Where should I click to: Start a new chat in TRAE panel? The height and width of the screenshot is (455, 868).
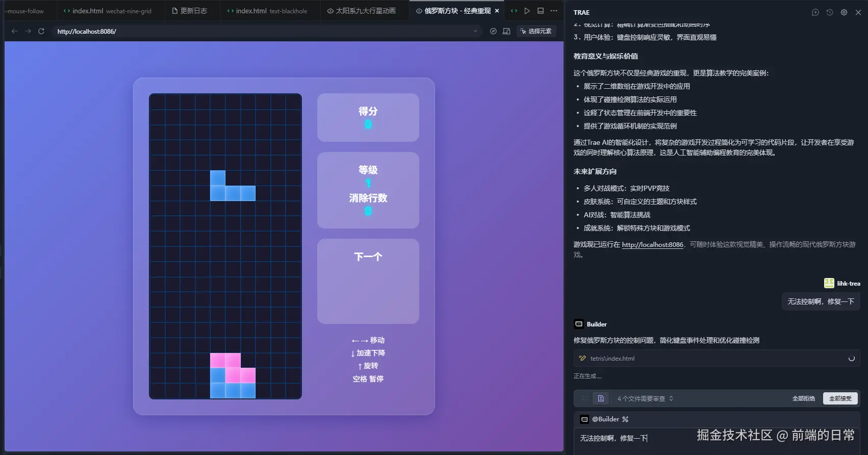(815, 12)
